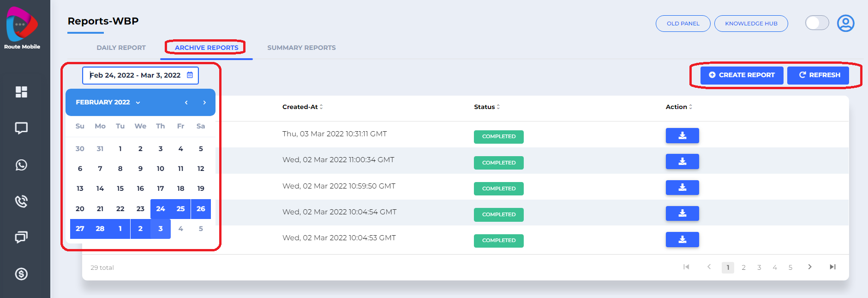868x298 pixels.
Task: Go to next results page
Action: click(810, 267)
